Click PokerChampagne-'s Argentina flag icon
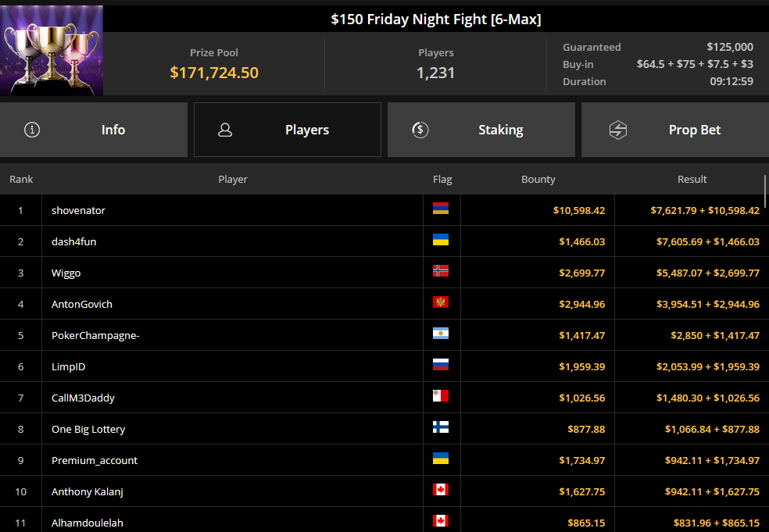769x532 pixels. tap(441, 334)
